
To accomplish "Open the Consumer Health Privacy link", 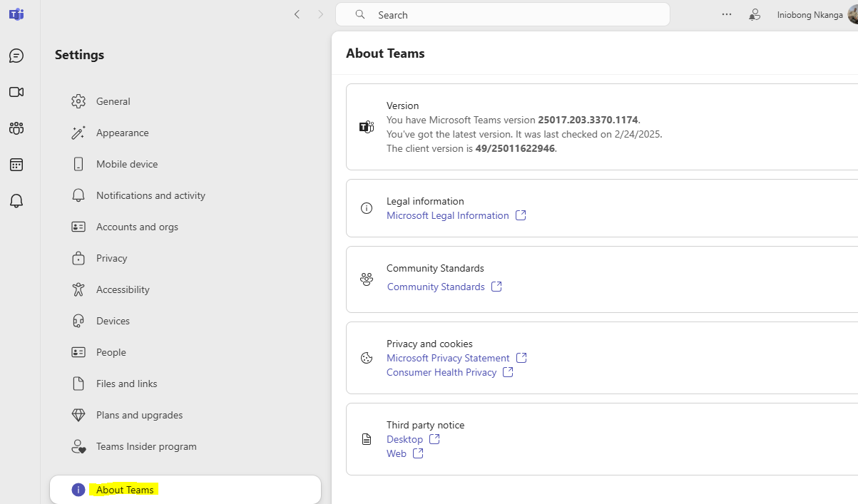I will coord(441,372).
